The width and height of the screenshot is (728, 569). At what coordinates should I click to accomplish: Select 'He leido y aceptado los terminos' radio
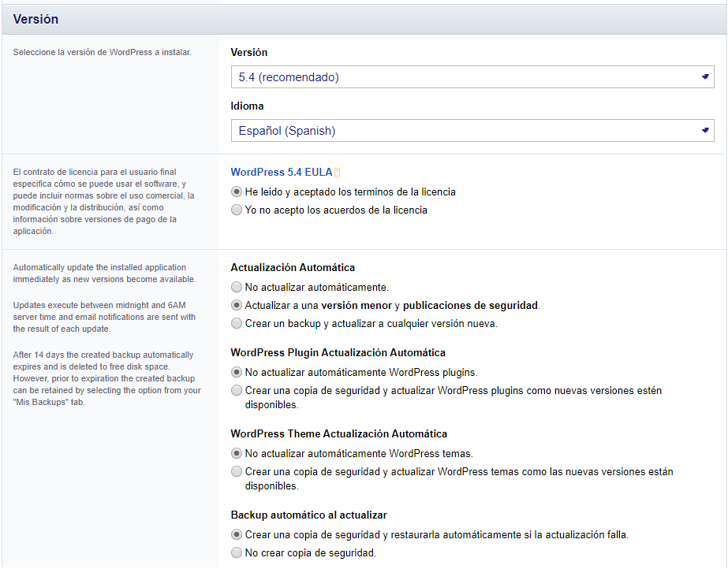[x=237, y=192]
